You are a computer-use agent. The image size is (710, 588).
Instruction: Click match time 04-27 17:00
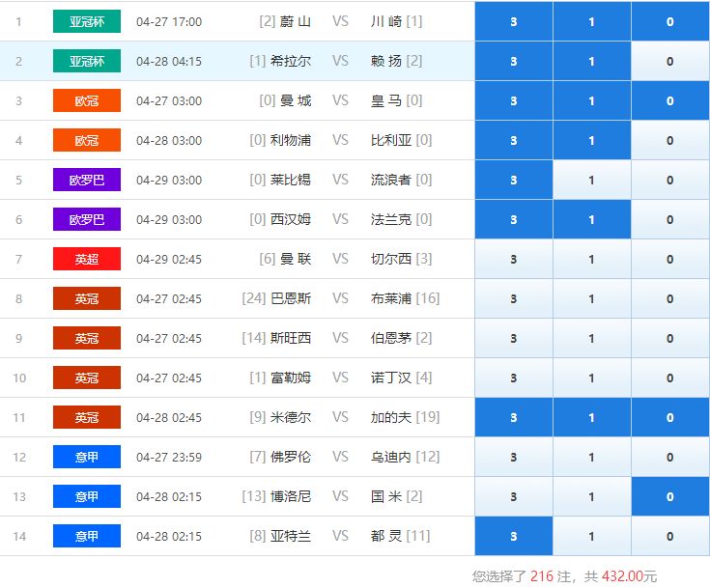[x=169, y=22]
